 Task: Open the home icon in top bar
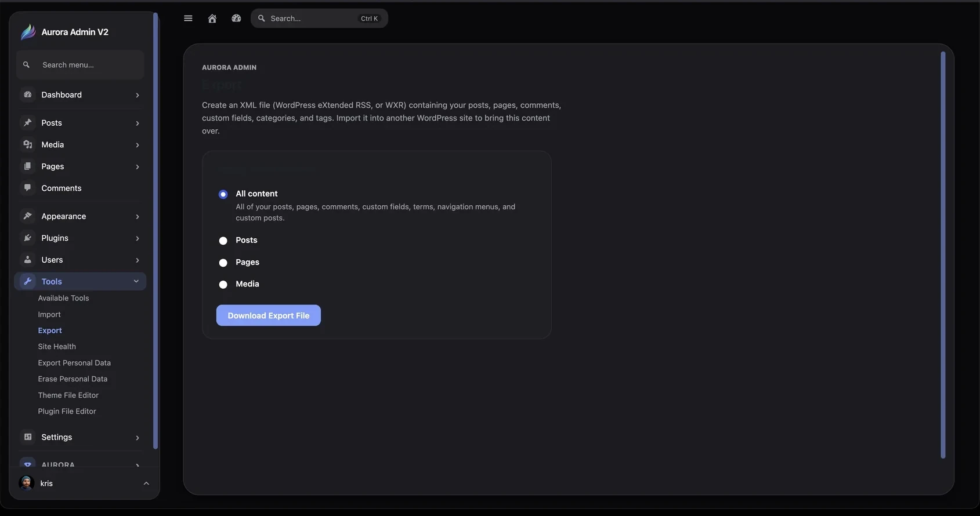click(212, 19)
